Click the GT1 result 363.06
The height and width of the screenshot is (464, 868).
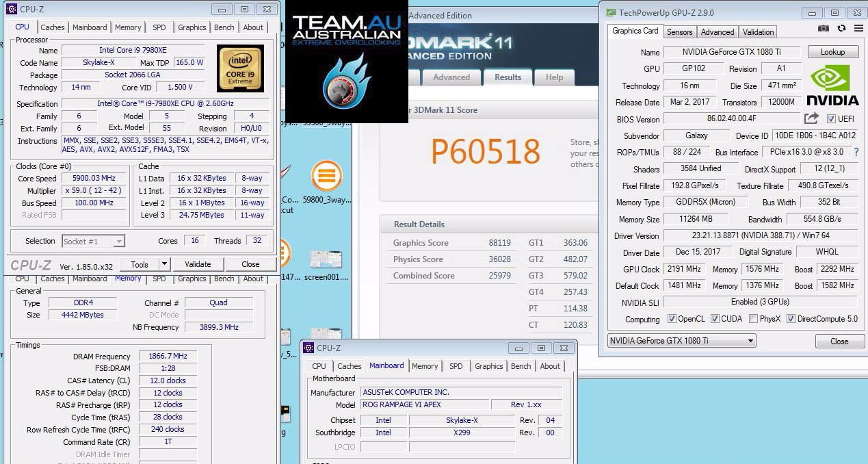(575, 243)
